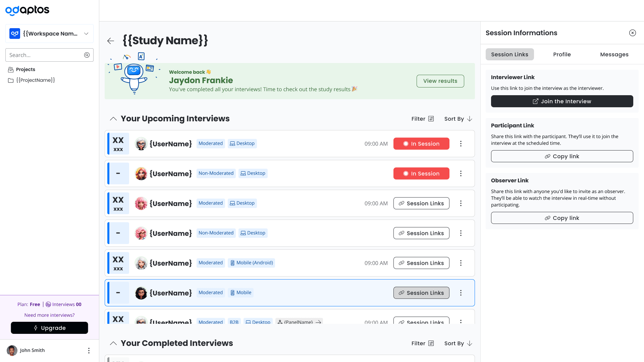This screenshot has width=644, height=362.
Task: Click the B2B tag
Action: pyautogui.click(x=234, y=321)
